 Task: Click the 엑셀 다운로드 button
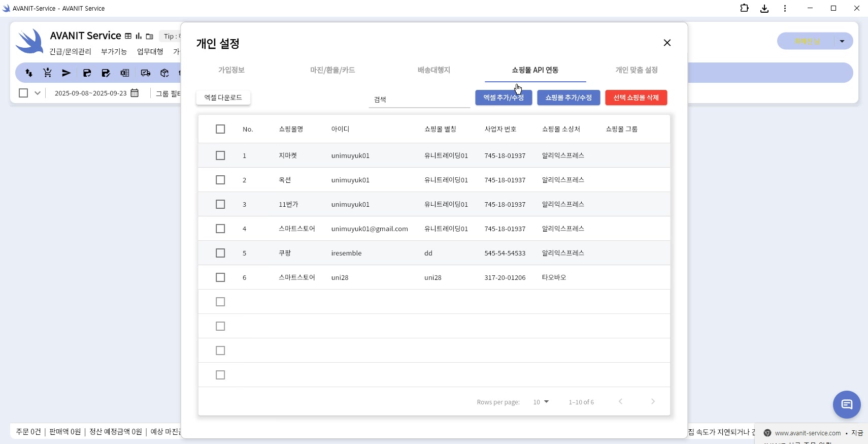coord(223,98)
